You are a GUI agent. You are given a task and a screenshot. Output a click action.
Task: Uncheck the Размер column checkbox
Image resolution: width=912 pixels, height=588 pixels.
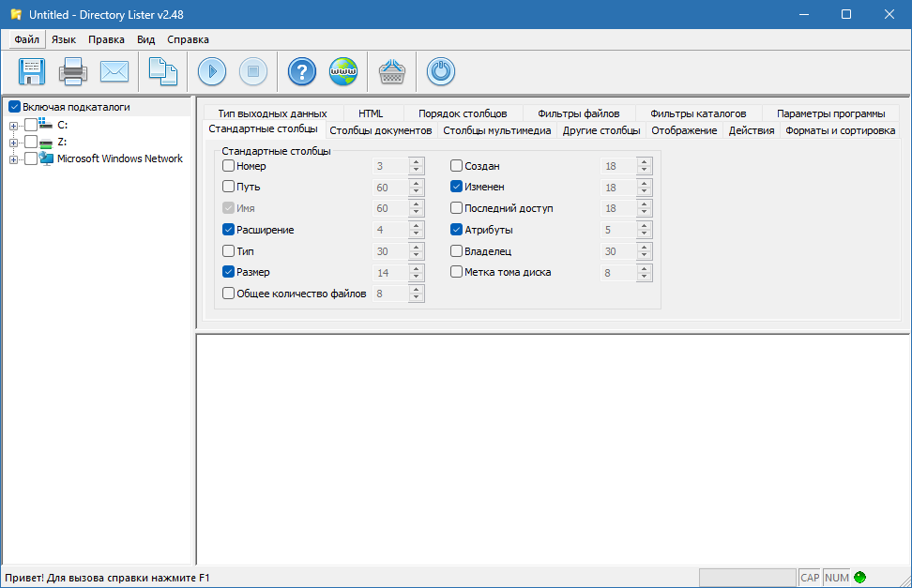point(229,272)
